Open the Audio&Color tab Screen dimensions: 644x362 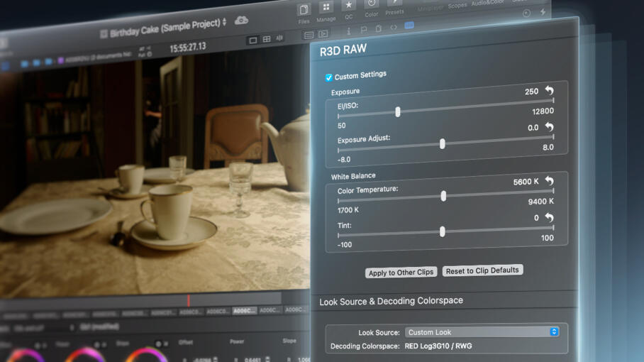[487, 3]
